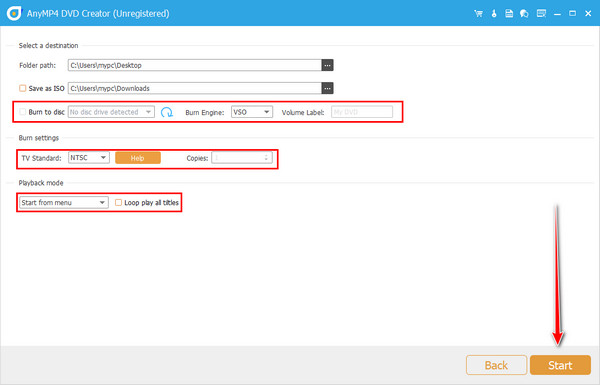Viewport: 600px width, 385px height.
Task: Close the DVD Creator window
Action: point(588,14)
